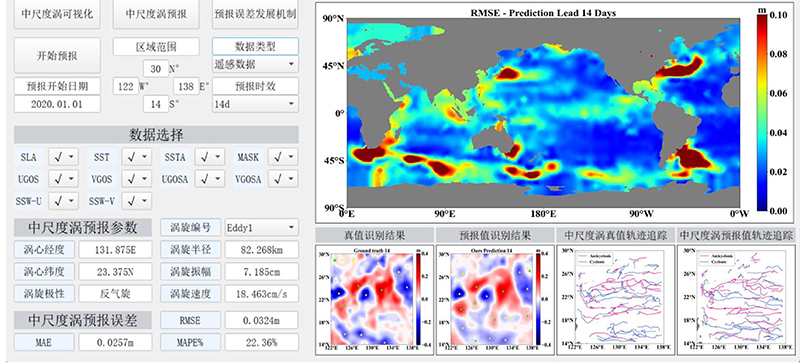The width and height of the screenshot is (800, 364).
Task: Click the 预报时效 button
Action: coord(255,86)
